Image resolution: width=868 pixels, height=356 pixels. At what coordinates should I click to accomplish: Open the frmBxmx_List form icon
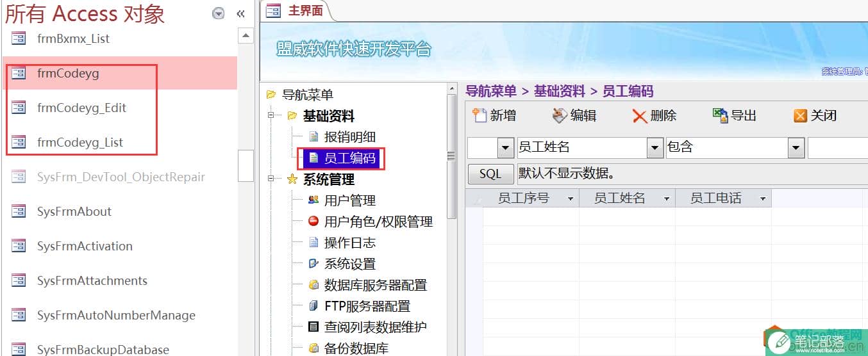pyautogui.click(x=19, y=38)
